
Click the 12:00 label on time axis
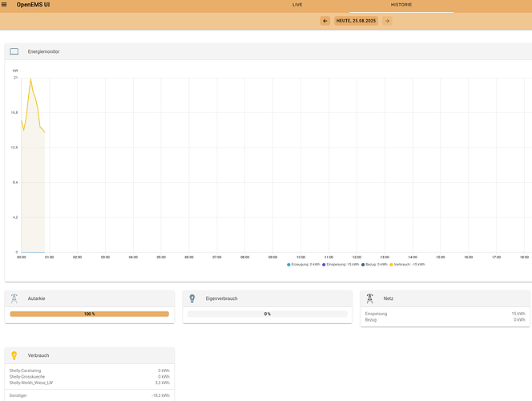point(357,257)
